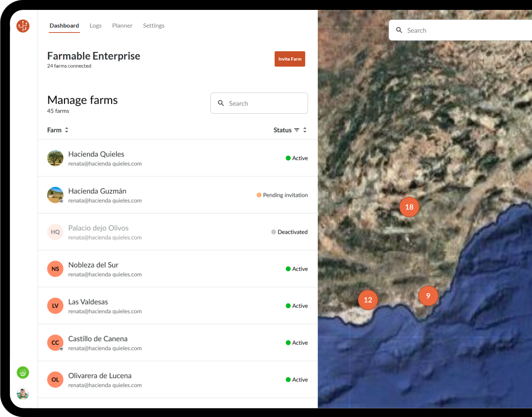
Task: Open the Settings tab
Action: pyautogui.click(x=154, y=26)
